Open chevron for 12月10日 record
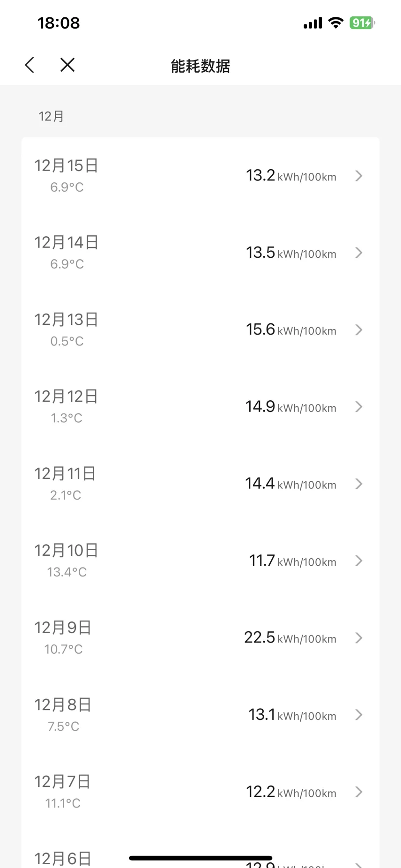 pos(359,561)
